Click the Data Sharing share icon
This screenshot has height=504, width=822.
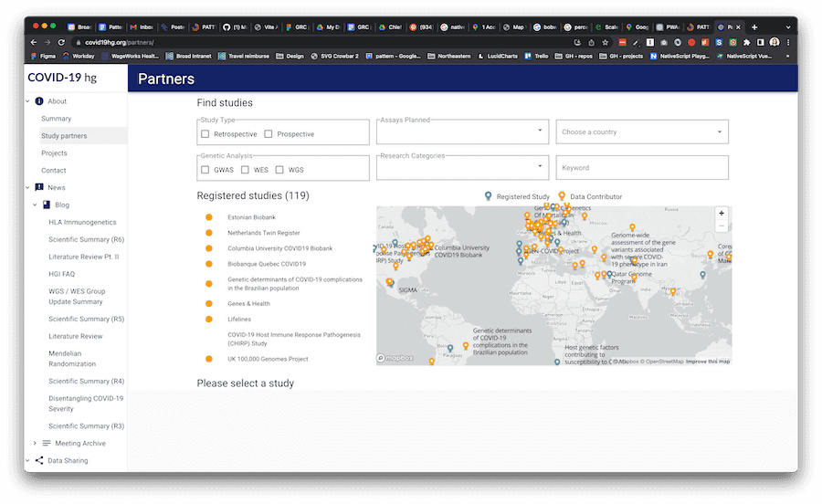click(39, 460)
